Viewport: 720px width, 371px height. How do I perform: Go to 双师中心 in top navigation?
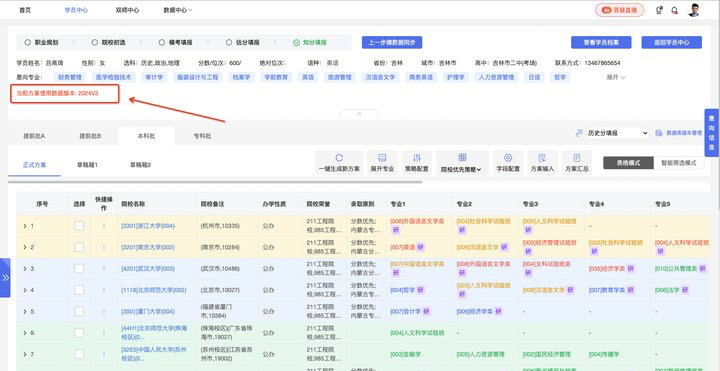[127, 10]
